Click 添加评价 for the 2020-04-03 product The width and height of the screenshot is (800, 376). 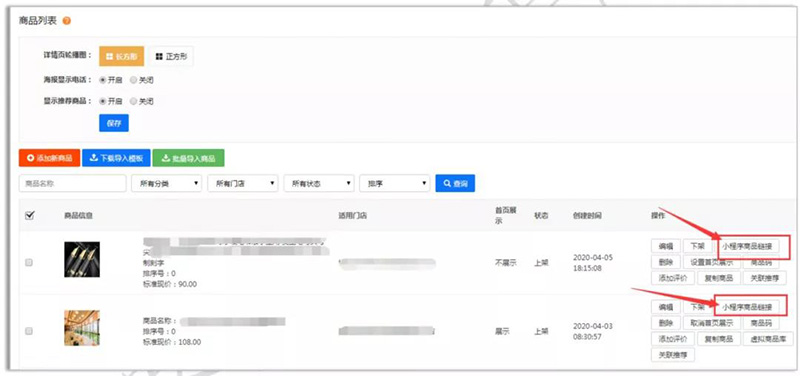tap(673, 339)
